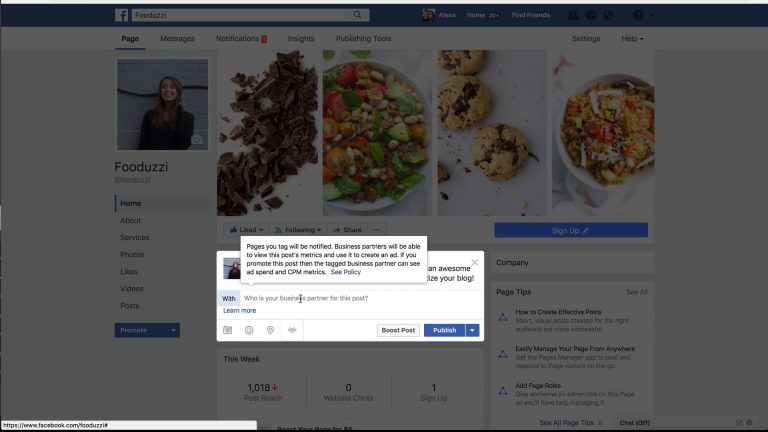Click the camera icon on profile picture
The width and height of the screenshot is (768, 432).
coord(196,140)
